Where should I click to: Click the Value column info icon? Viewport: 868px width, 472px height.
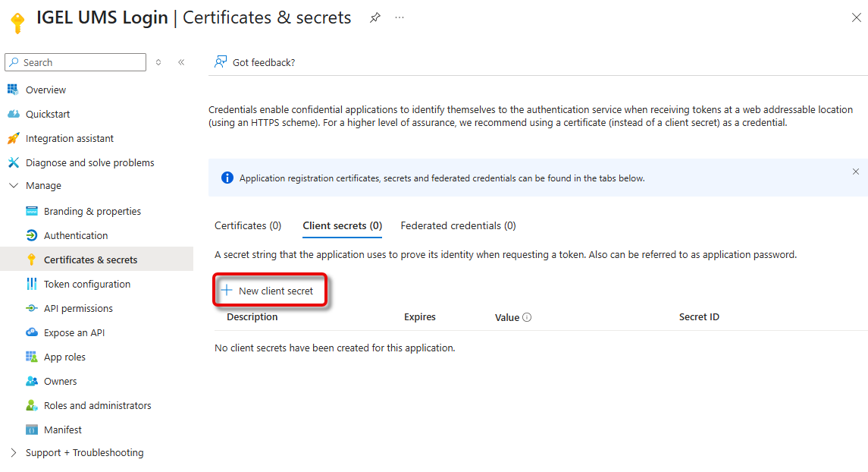click(527, 317)
